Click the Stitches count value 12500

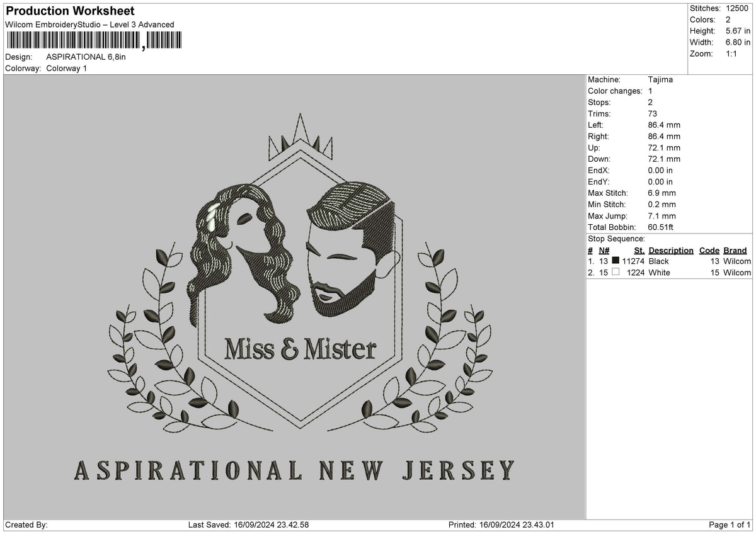coord(738,8)
